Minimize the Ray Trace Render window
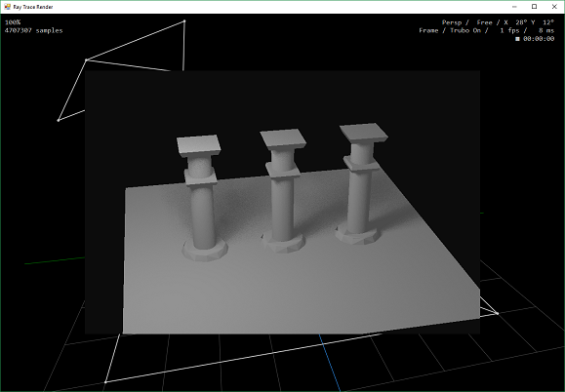This screenshot has width=565, height=392. [x=514, y=7]
